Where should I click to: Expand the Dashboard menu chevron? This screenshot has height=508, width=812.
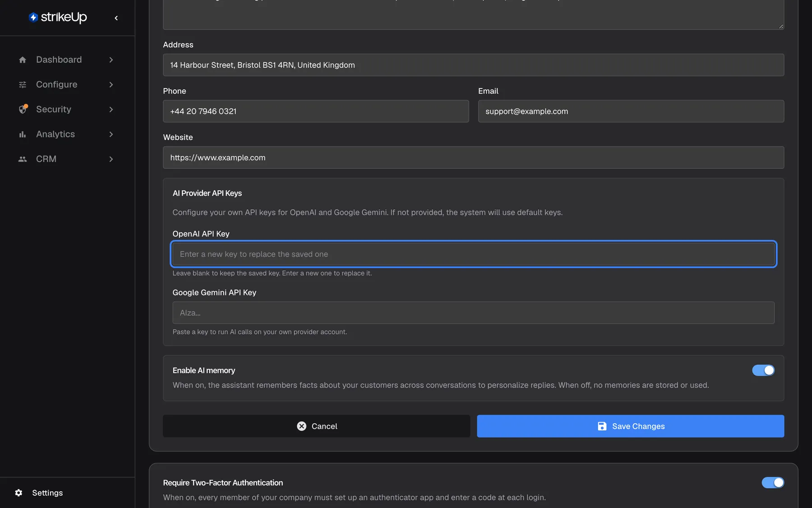[x=111, y=60]
